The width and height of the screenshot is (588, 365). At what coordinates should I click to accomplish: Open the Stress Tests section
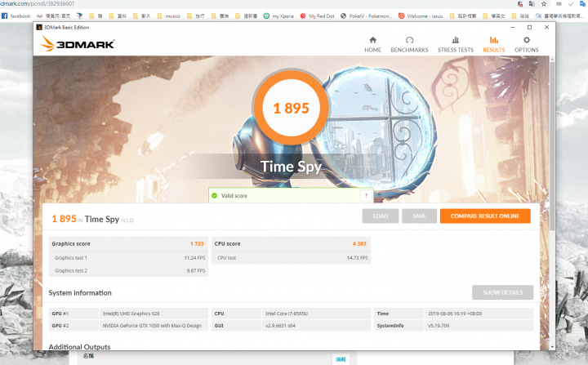pos(455,45)
